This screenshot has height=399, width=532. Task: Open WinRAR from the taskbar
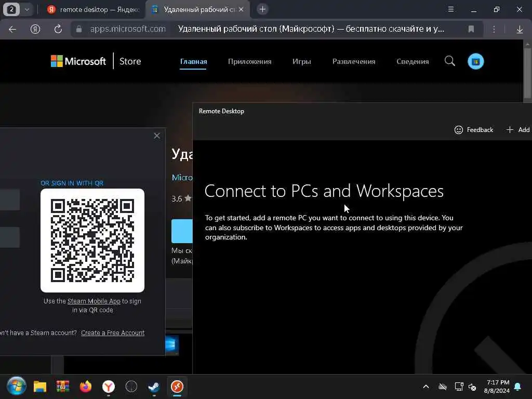[x=62, y=387]
